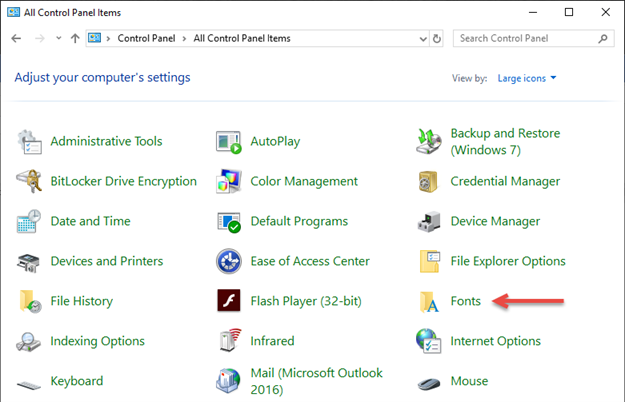This screenshot has height=402, width=625.
Task: Open the Infrared icon
Action: point(230,340)
